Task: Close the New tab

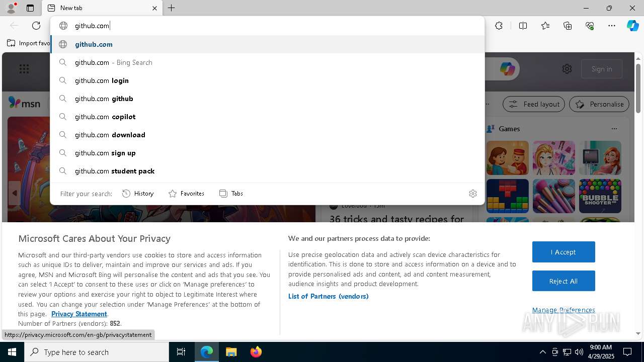Action: coord(154,8)
